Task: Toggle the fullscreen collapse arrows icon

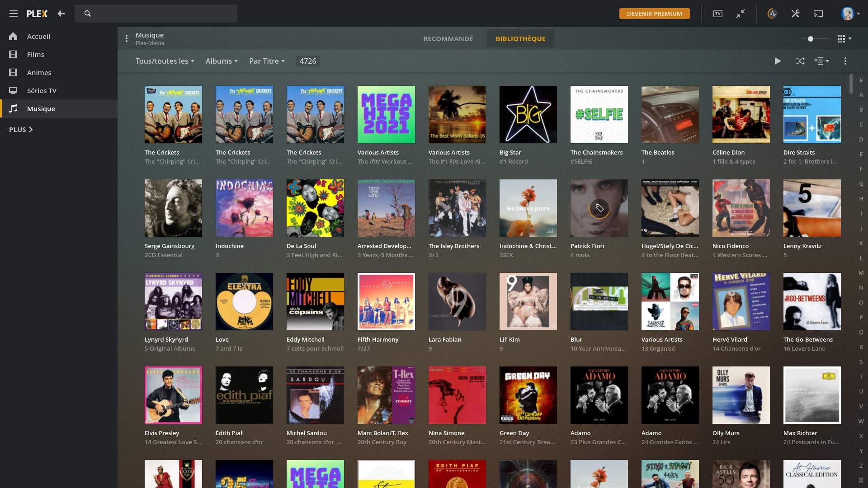Action: tap(741, 14)
